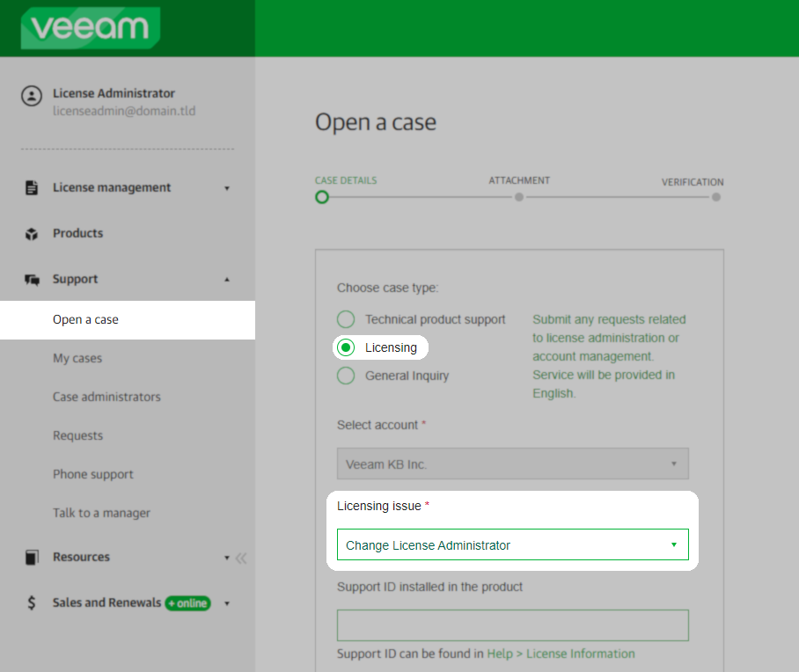Go to Case administrators page

tap(106, 397)
